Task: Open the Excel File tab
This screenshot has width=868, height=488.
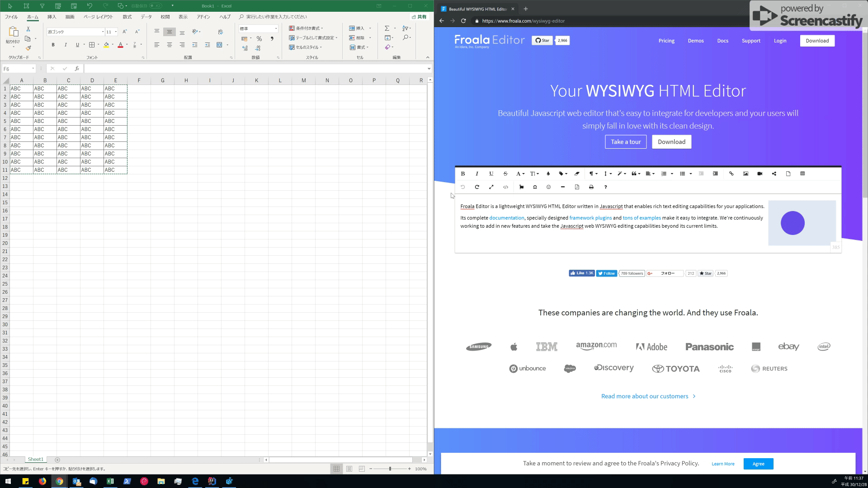Action: coord(11,17)
